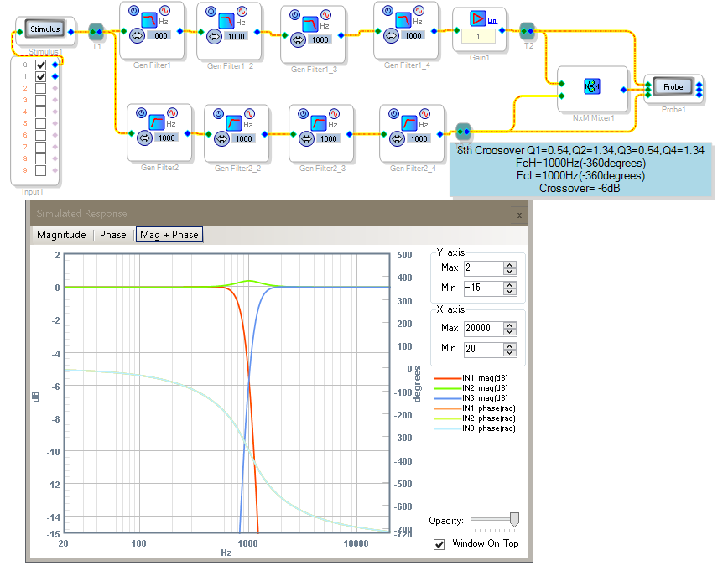The image size is (728, 566).
Task: Switch to the Phase tab
Action: [x=113, y=235]
